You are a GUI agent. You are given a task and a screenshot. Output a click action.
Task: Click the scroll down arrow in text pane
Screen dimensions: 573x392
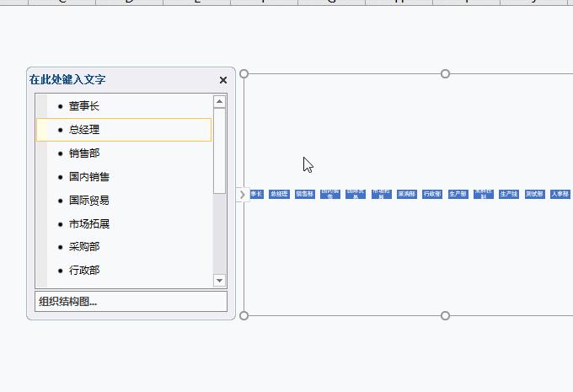[x=219, y=281]
